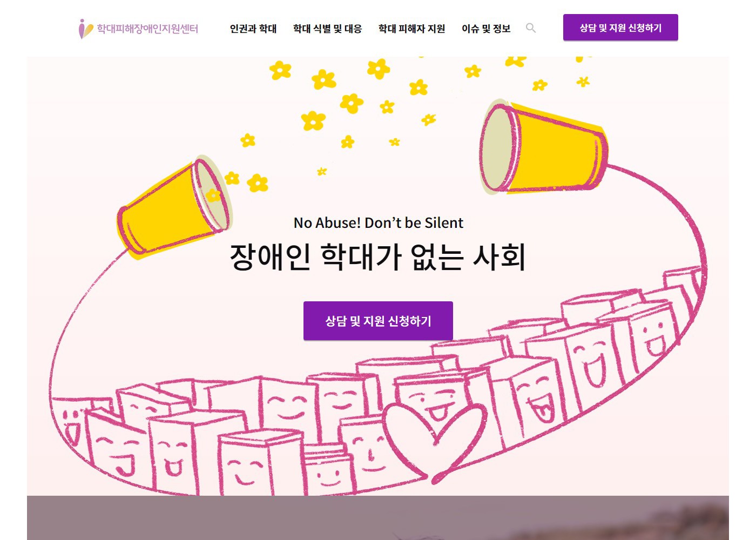Click the yellow flower inside the left cup
The width and height of the screenshot is (756, 540).
(x=214, y=195)
